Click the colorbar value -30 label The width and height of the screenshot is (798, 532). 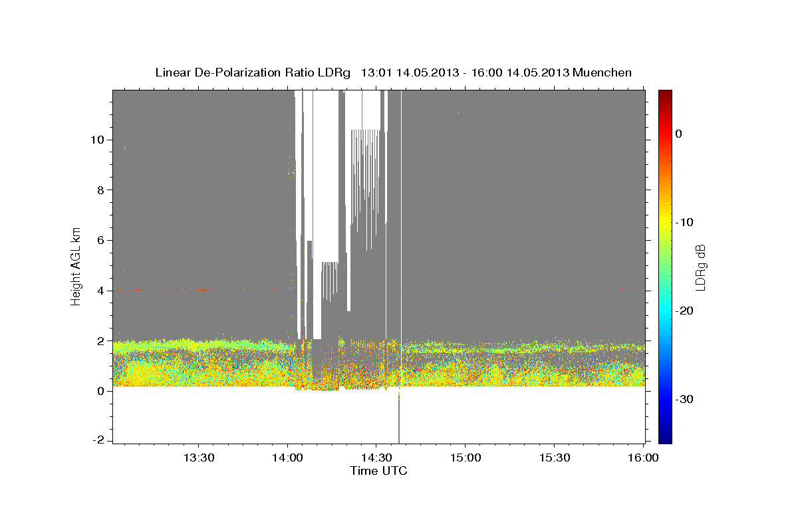tap(684, 399)
